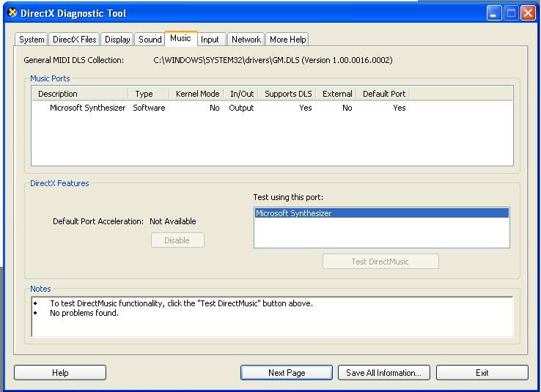
Task: Click the Default Port column header
Action: pos(383,94)
